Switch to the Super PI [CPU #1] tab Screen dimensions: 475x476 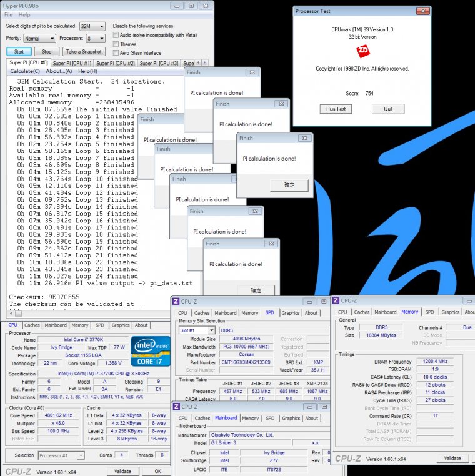72,63
